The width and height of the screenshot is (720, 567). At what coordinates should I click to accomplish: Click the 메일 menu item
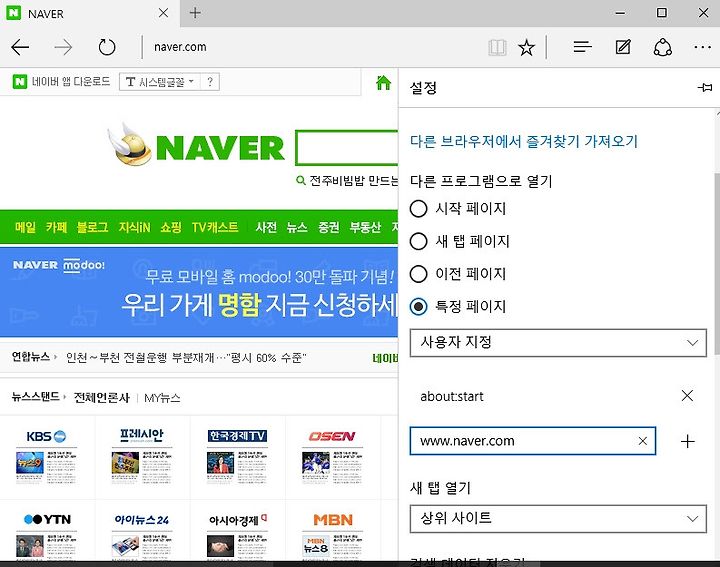[x=25, y=227]
